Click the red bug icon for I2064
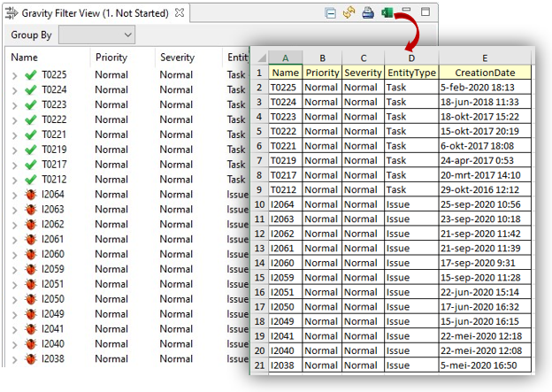This screenshot has width=552, height=392. click(x=31, y=194)
